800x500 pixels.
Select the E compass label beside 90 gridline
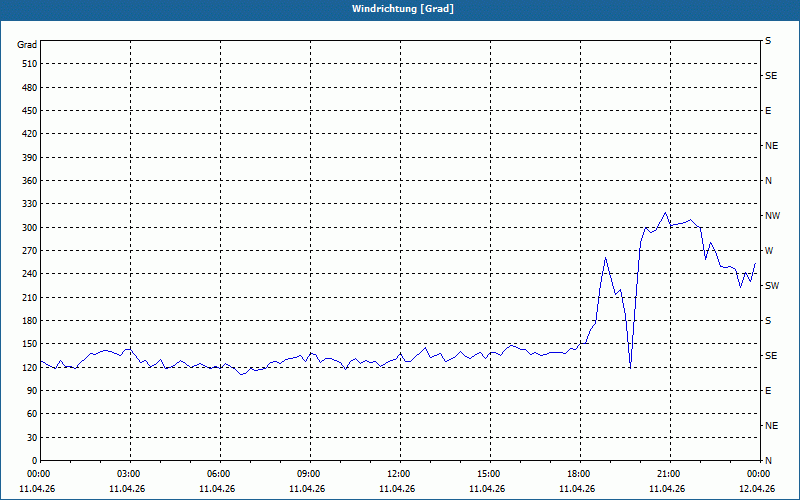(768, 391)
